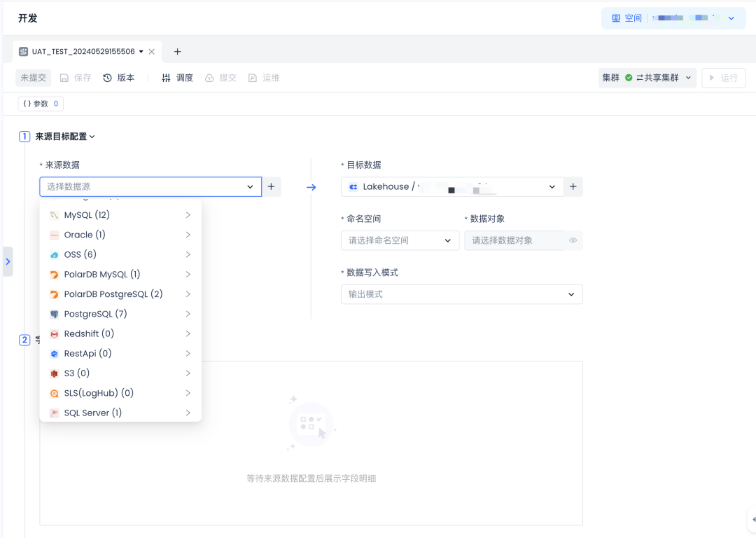This screenshot has width=756, height=538.
Task: Choose PolarDB MySQL (1) from the list
Action: pos(120,275)
